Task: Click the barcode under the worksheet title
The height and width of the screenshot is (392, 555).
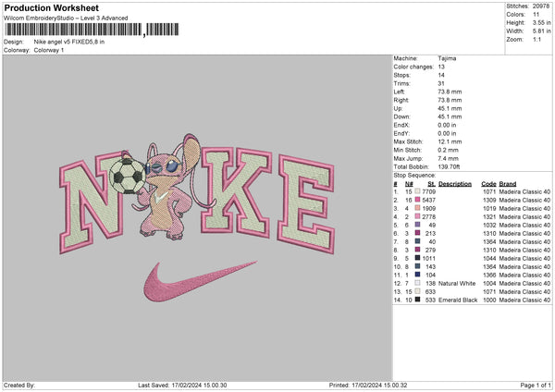Action: click(x=92, y=30)
